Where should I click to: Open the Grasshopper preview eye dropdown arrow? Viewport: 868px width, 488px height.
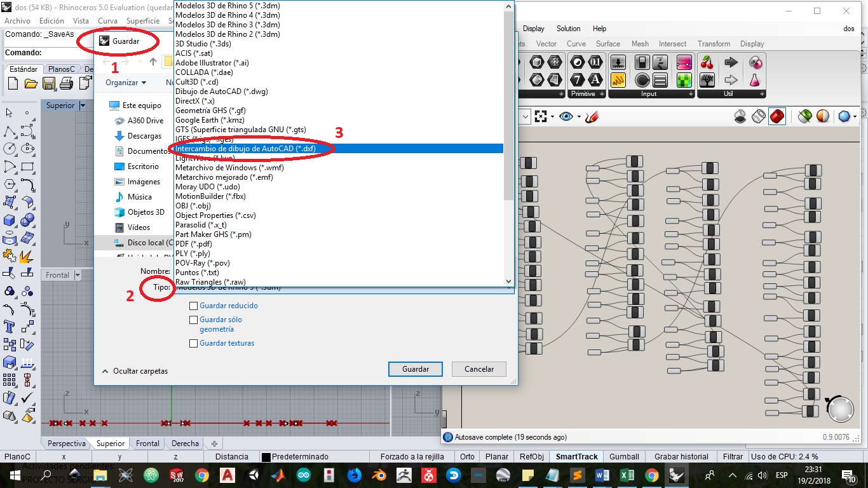pyautogui.click(x=578, y=117)
